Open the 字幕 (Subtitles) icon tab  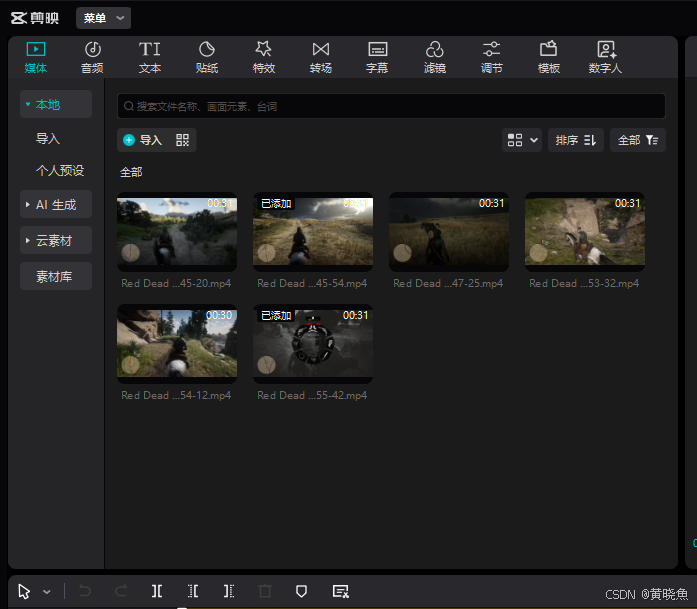377,57
